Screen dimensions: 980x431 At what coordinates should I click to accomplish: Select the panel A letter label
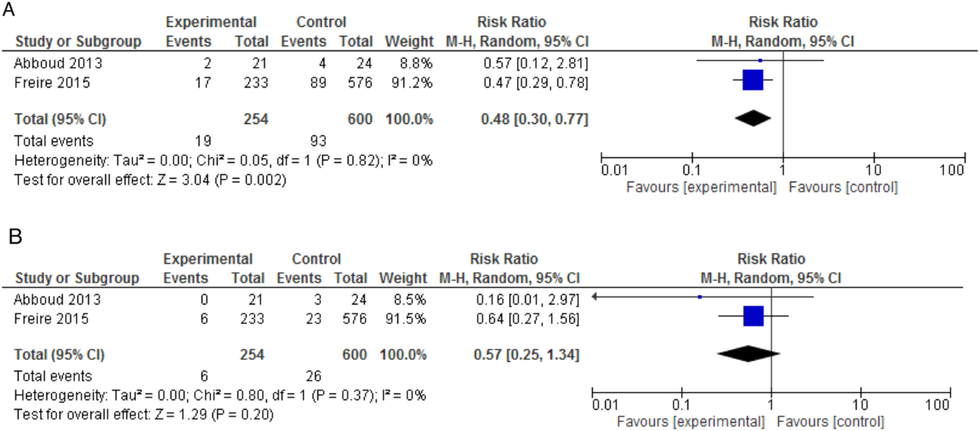[8, 9]
